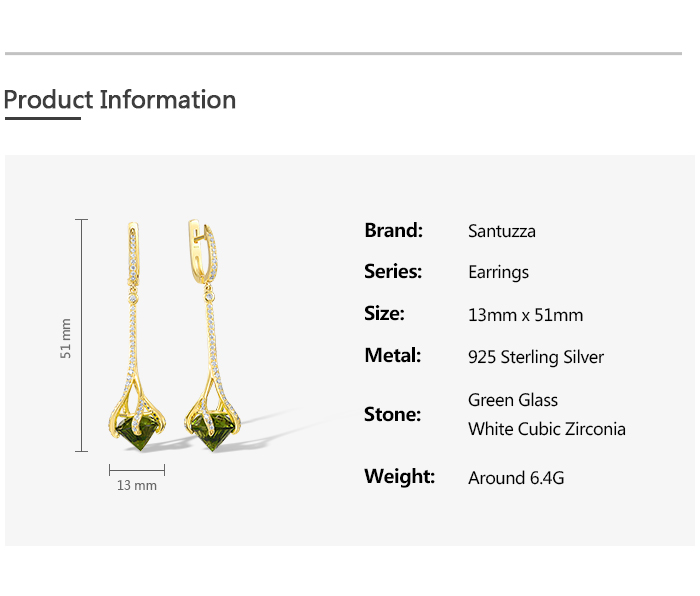Click the Weight: label
The height and width of the screenshot is (596, 700).
click(x=399, y=476)
